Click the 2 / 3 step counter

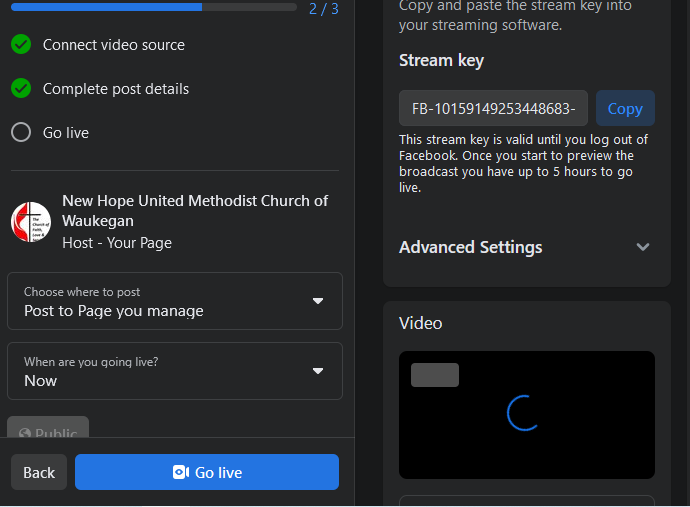(x=323, y=9)
